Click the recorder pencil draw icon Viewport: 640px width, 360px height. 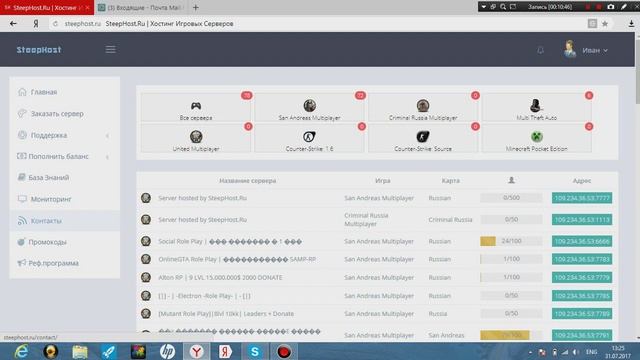point(624,7)
